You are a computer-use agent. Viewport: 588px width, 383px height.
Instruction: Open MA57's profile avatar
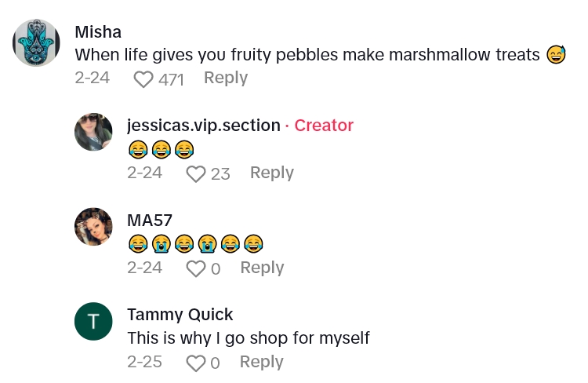click(93, 227)
